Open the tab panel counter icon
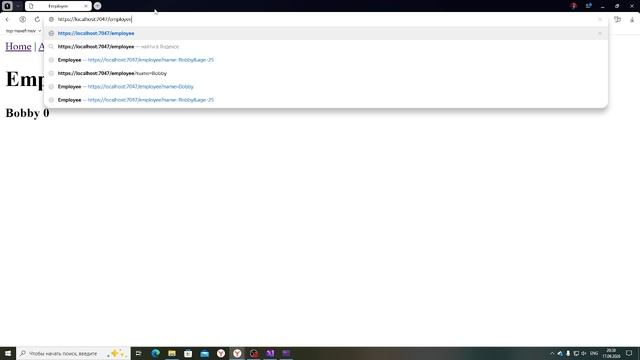This screenshot has height=360, width=640. [x=7, y=6]
